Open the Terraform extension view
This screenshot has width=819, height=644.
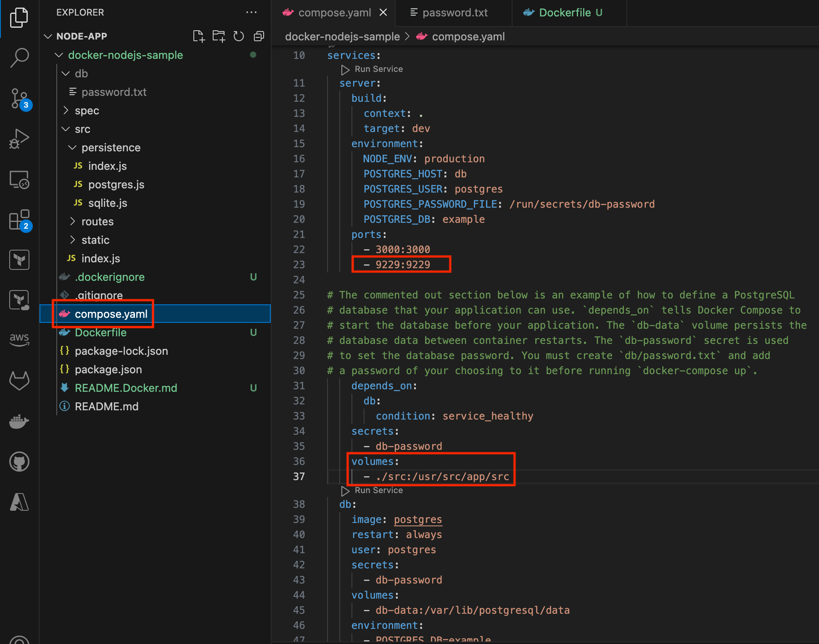click(19, 260)
